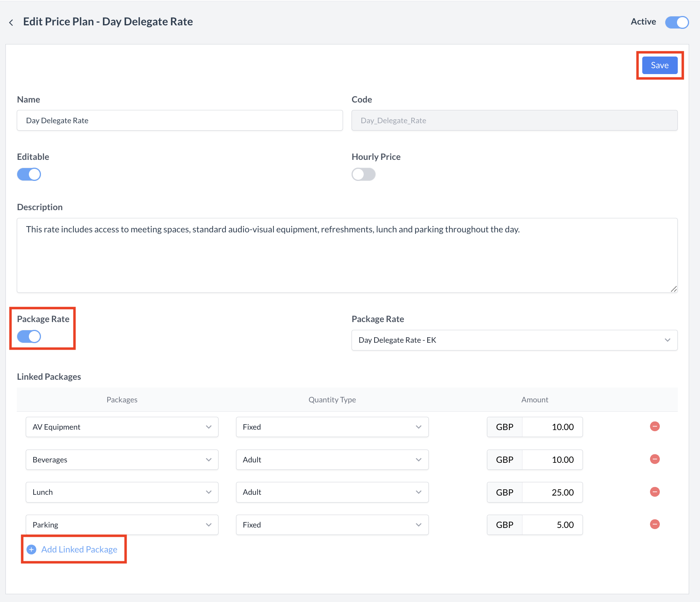Disable the Editable toggle
This screenshot has height=602, width=700.
29,174
